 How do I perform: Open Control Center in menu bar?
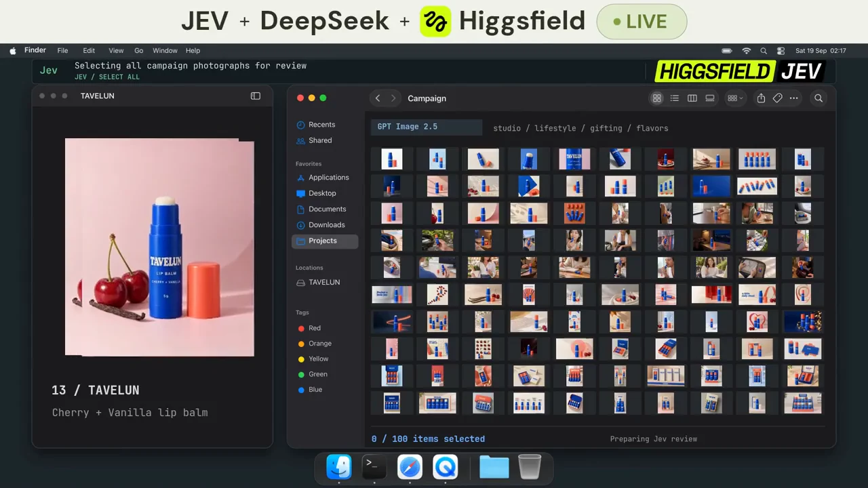[x=781, y=51]
